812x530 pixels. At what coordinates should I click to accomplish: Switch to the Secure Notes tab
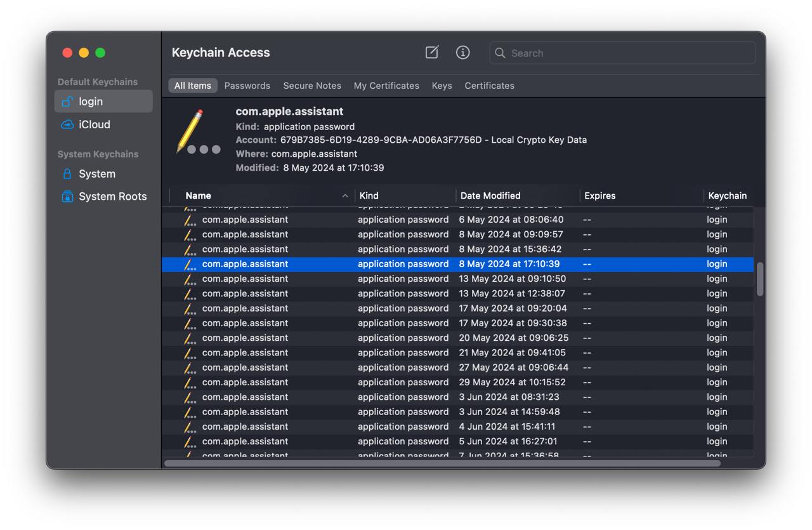[312, 86]
